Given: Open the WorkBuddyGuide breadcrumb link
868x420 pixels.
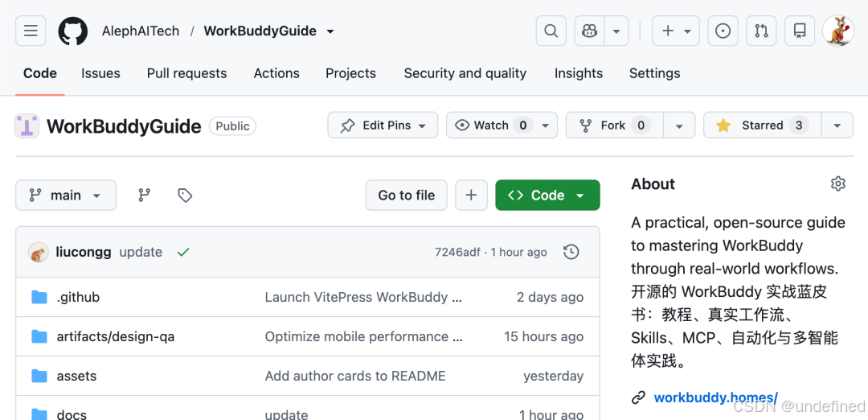Looking at the screenshot, I should (x=260, y=31).
